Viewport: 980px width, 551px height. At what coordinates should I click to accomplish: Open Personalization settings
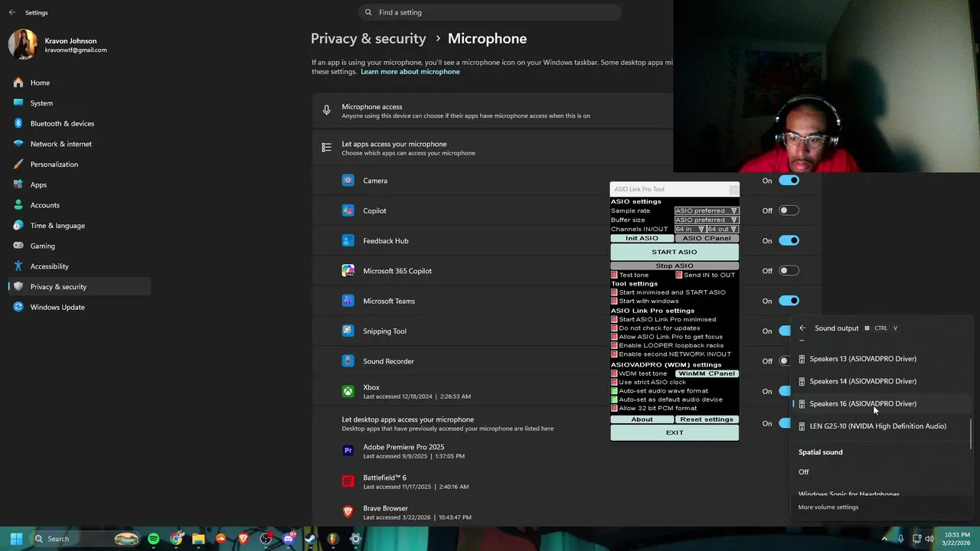80,164
